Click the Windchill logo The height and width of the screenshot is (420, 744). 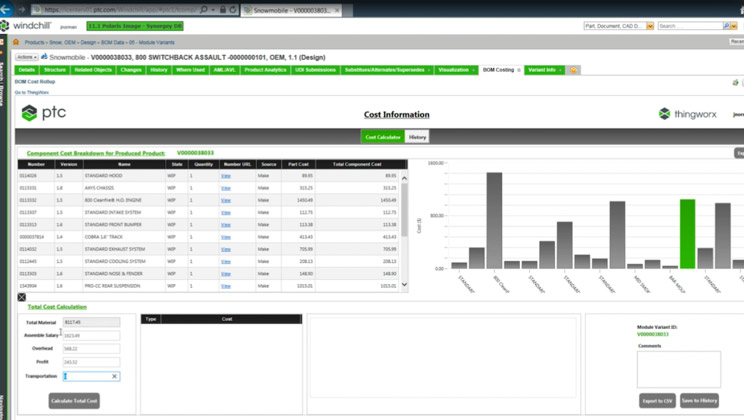(26, 26)
